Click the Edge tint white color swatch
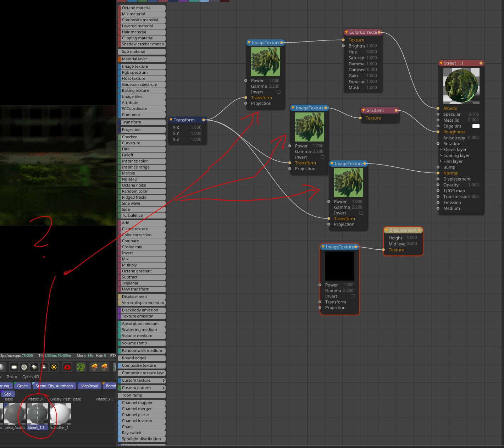504x448 pixels. pyautogui.click(x=476, y=126)
